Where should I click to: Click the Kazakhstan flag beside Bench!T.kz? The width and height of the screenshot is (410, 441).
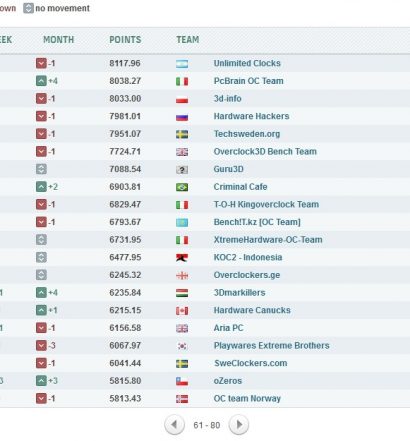point(182,223)
